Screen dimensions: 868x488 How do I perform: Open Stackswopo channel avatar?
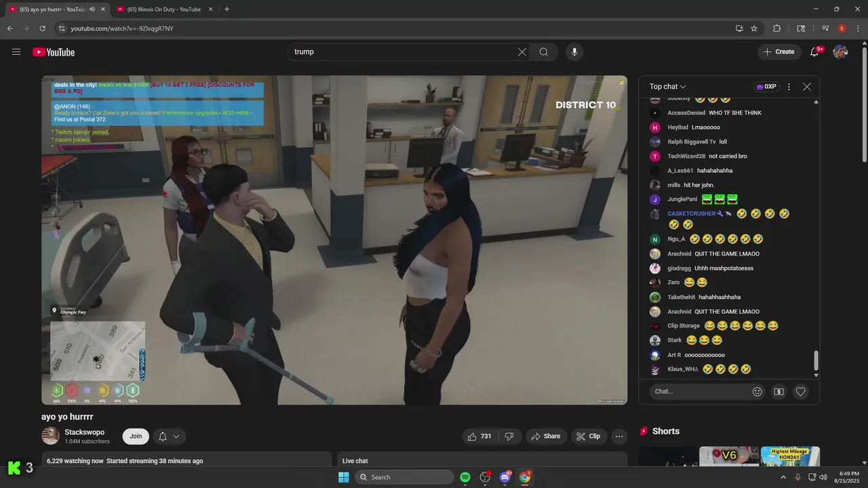tap(51, 436)
